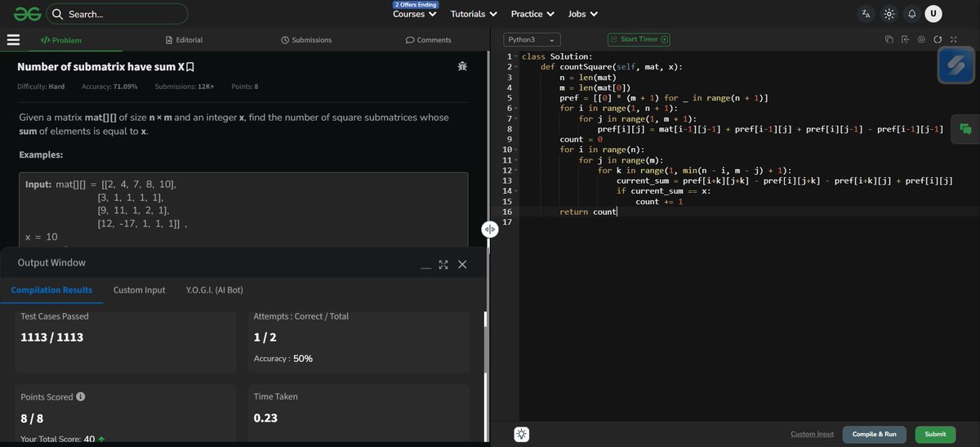Open the Submissions tab
980x447 pixels.
306,40
